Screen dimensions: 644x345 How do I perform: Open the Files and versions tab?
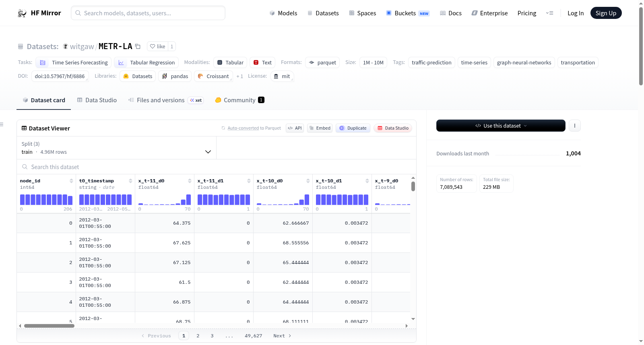tap(166, 100)
